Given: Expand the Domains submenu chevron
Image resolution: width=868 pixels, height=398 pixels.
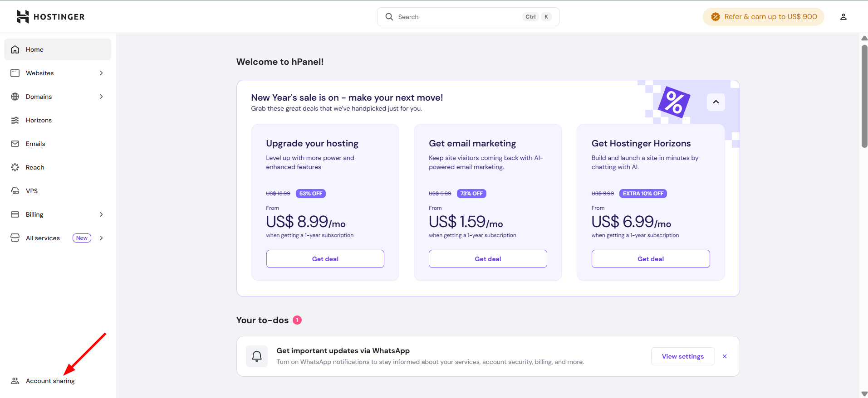Looking at the screenshot, I should pyautogui.click(x=101, y=97).
